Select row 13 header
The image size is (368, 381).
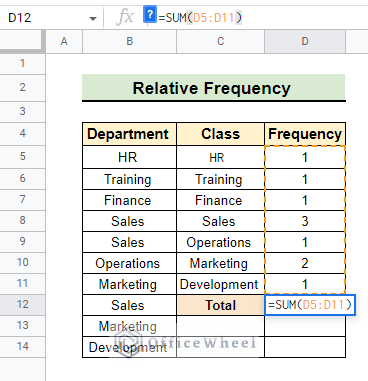tap(22, 326)
